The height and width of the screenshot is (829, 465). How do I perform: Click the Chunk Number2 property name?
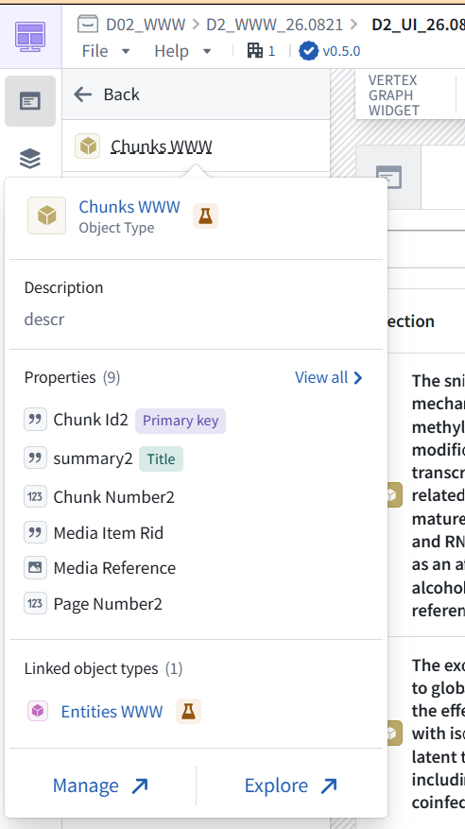coord(114,497)
